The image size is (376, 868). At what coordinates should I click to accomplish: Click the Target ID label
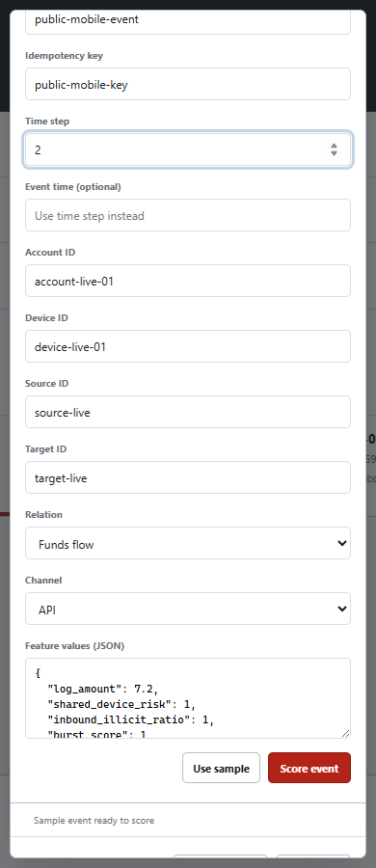coord(46,448)
